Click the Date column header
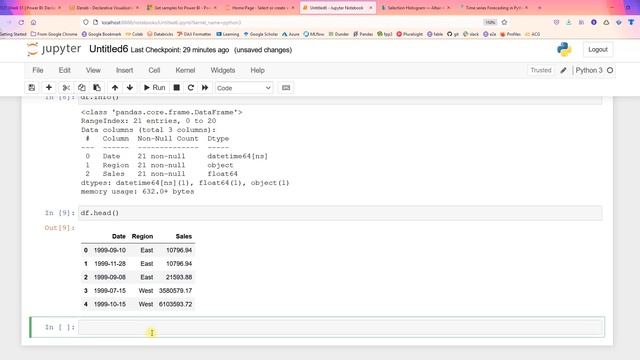The image size is (640, 360). (118, 236)
